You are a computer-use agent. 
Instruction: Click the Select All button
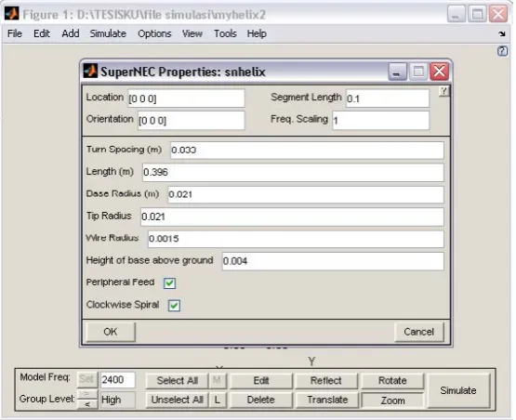[x=177, y=381]
